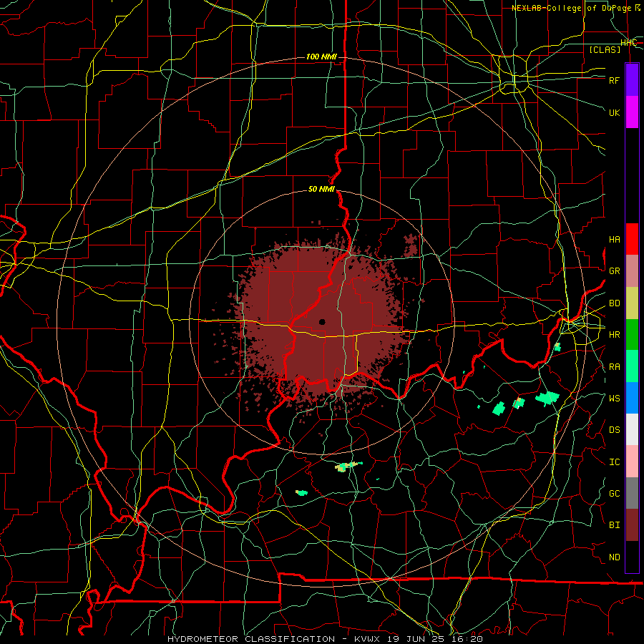Click the IC legend label
This screenshot has height=644, width=644.
pos(615,462)
